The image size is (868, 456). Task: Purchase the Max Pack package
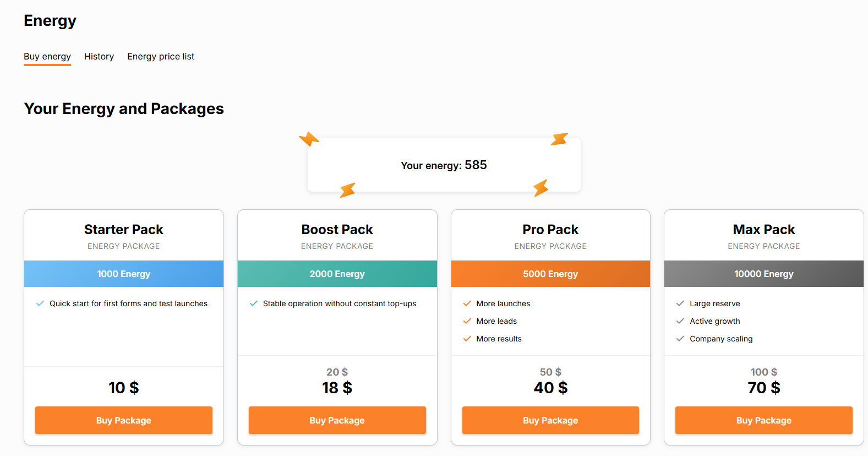point(764,420)
